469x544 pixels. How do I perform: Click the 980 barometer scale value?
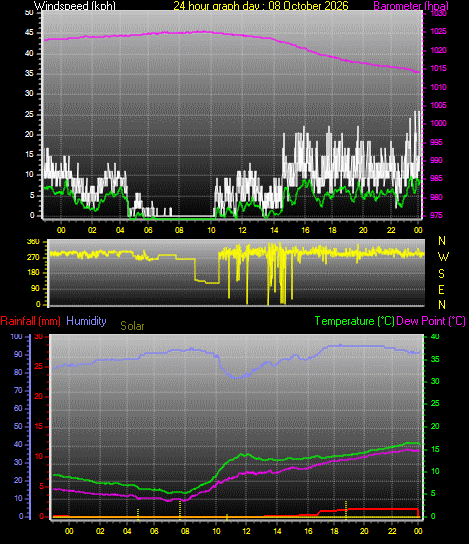(436, 197)
